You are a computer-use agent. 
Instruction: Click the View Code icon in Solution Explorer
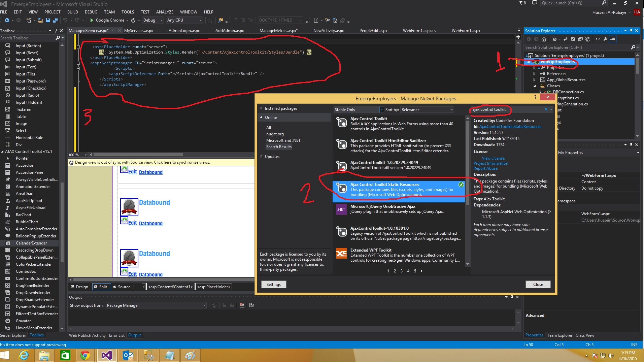[x=598, y=39]
